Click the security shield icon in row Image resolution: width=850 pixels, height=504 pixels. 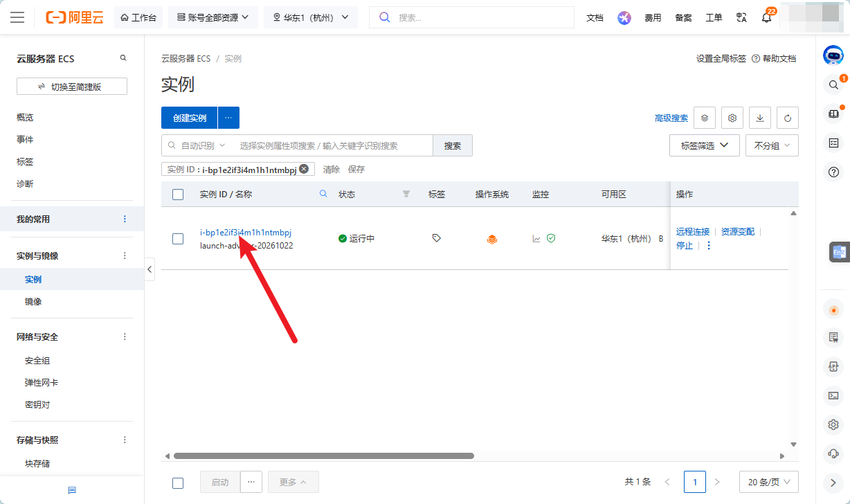pos(551,238)
